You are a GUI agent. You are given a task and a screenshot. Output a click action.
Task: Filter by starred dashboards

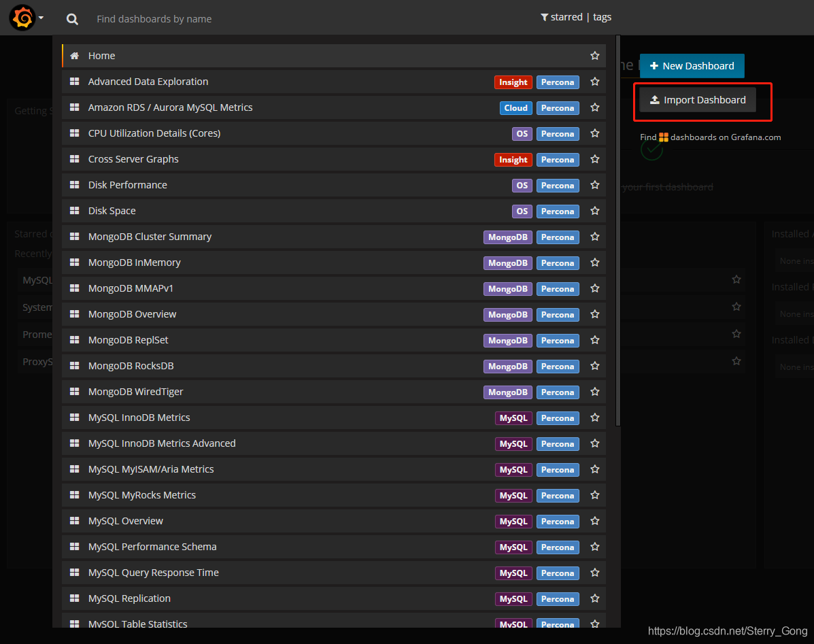coord(566,17)
